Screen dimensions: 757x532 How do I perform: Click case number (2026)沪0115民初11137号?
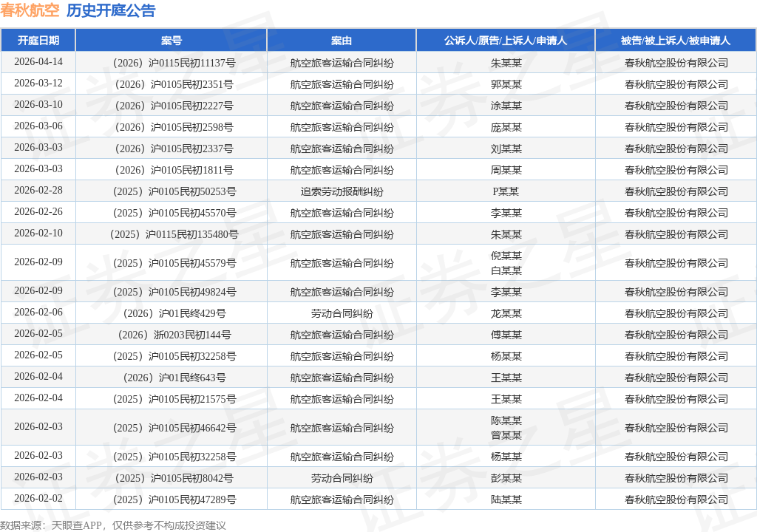[x=174, y=63]
